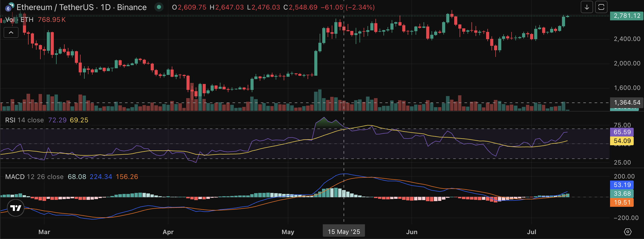This screenshot has height=239, width=644.
Task: Click the close price C 2,548.69
Action: coord(300,7)
